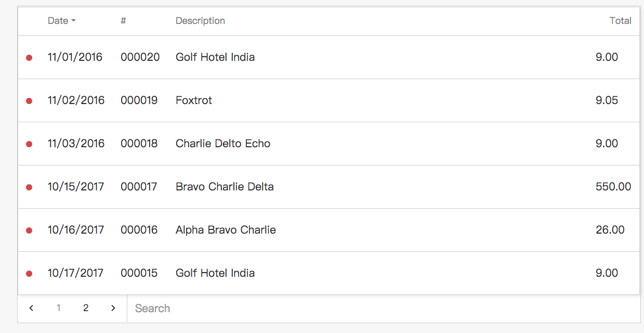Screen dimensions: 644x333
Task: Switch to page 2
Action: [x=86, y=308]
